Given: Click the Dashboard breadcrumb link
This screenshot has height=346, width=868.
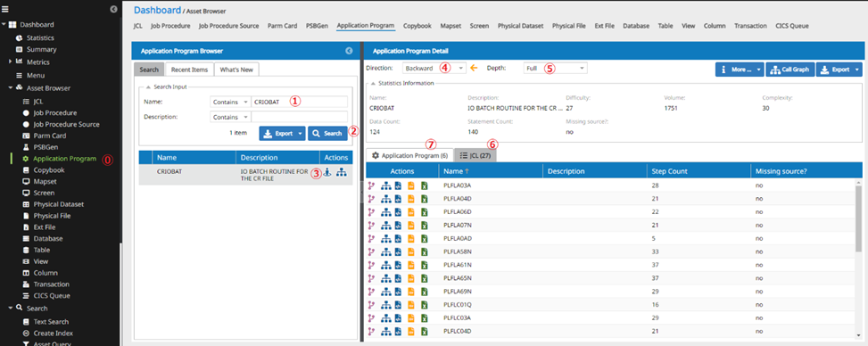Looking at the screenshot, I should click(157, 10).
